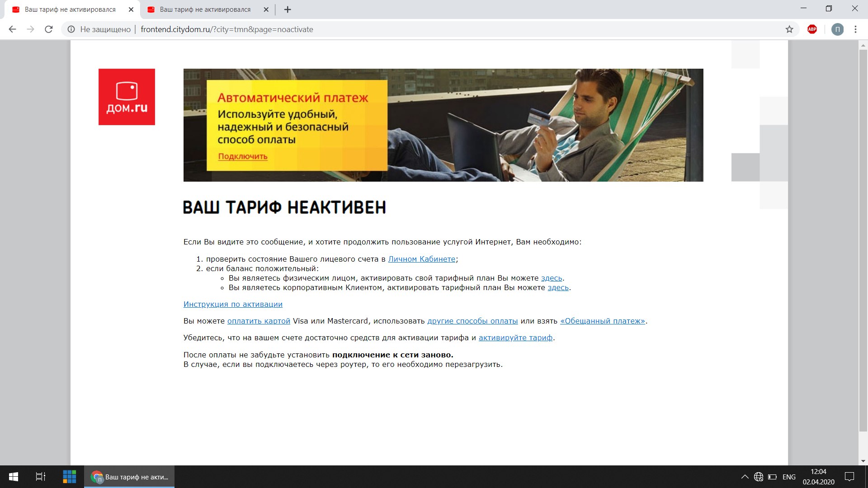The width and height of the screenshot is (868, 488).
Task: Click the bold 'подключение к сети заново.' text
Action: click(x=392, y=355)
